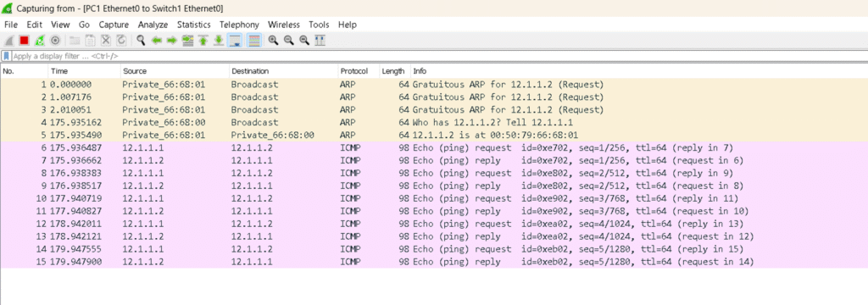Viewport: 868px width, 305px height.
Task: Sort by Source column header
Action: [x=175, y=71]
